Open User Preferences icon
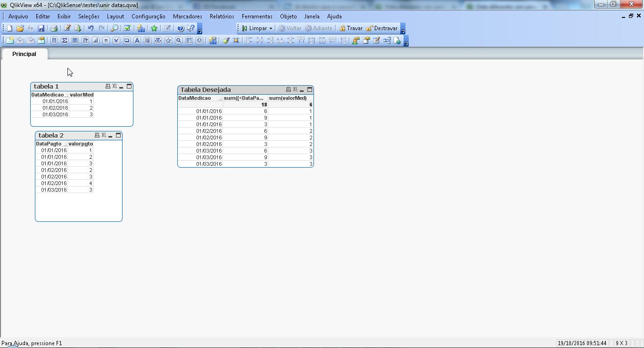The height and width of the screenshot is (348, 644). pos(356,40)
